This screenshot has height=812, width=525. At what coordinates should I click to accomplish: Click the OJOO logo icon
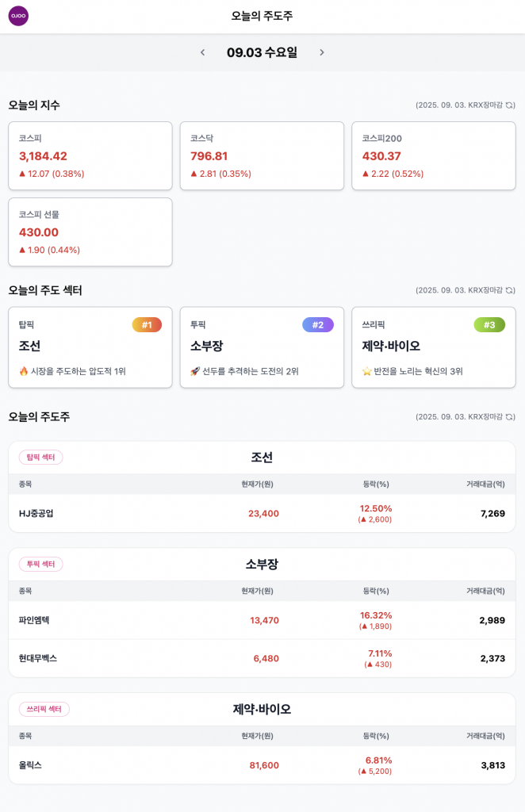click(18, 16)
